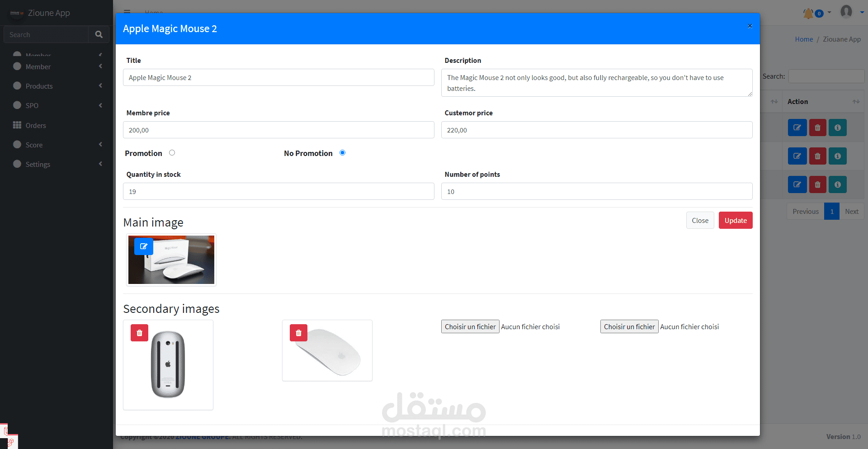Delete the upright mouse secondary image

coord(139,333)
